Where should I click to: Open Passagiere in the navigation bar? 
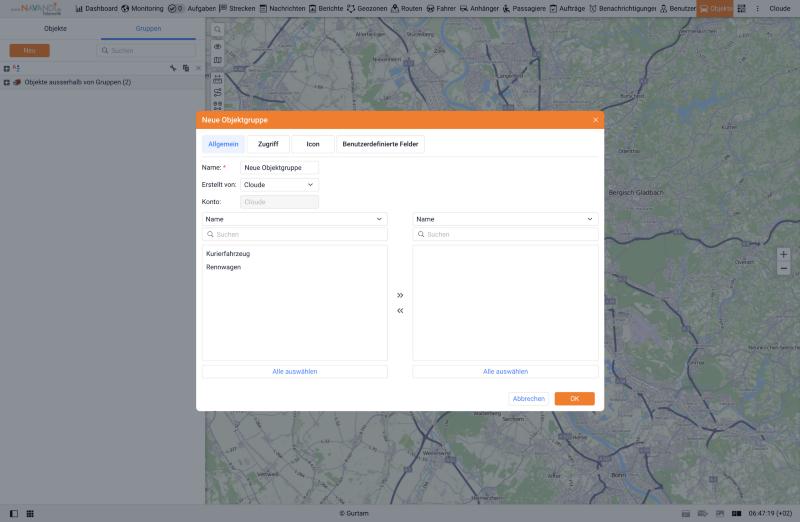click(524, 9)
